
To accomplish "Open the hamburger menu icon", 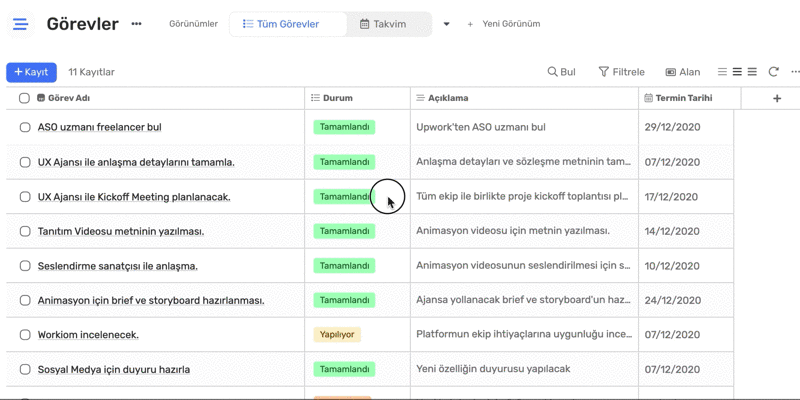I will pos(20,24).
